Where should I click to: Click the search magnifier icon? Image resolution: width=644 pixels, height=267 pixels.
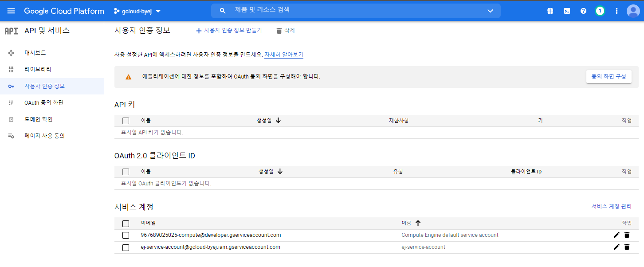click(x=223, y=11)
